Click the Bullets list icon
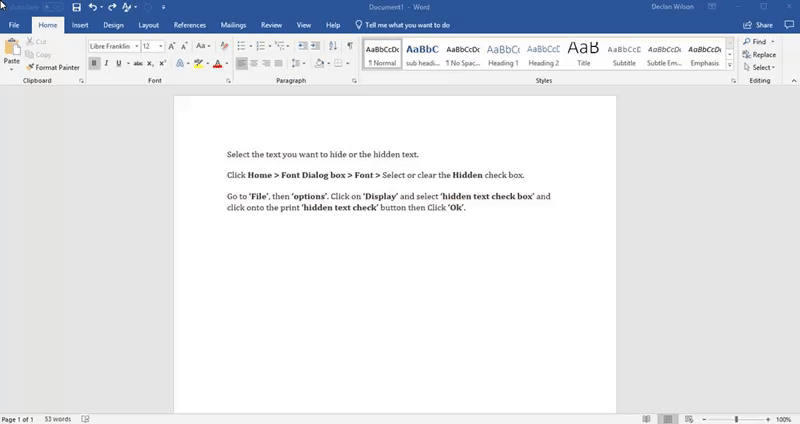This screenshot has height=424, width=800. click(x=243, y=46)
